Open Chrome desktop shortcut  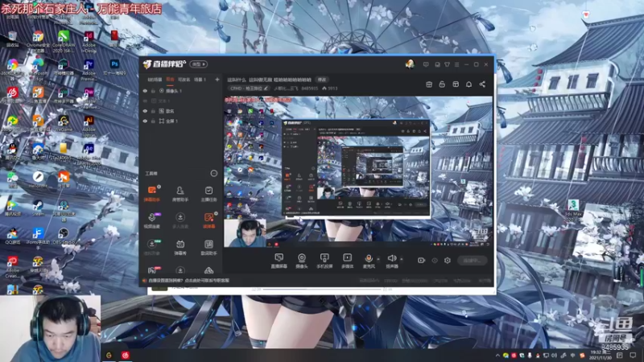click(38, 41)
